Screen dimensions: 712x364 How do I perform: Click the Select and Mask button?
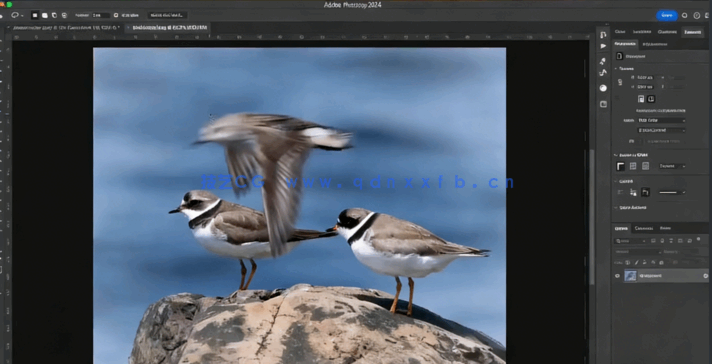167,15
